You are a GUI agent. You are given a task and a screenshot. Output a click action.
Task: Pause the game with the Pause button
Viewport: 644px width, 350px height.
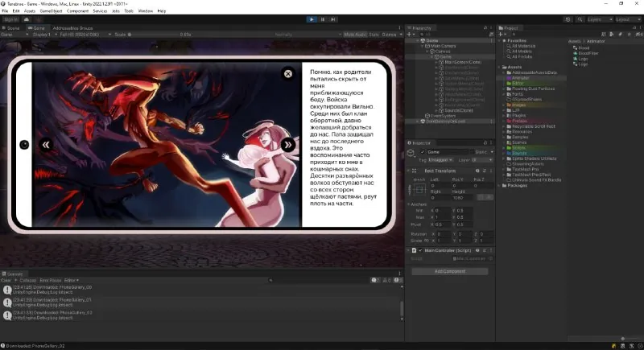click(x=323, y=19)
